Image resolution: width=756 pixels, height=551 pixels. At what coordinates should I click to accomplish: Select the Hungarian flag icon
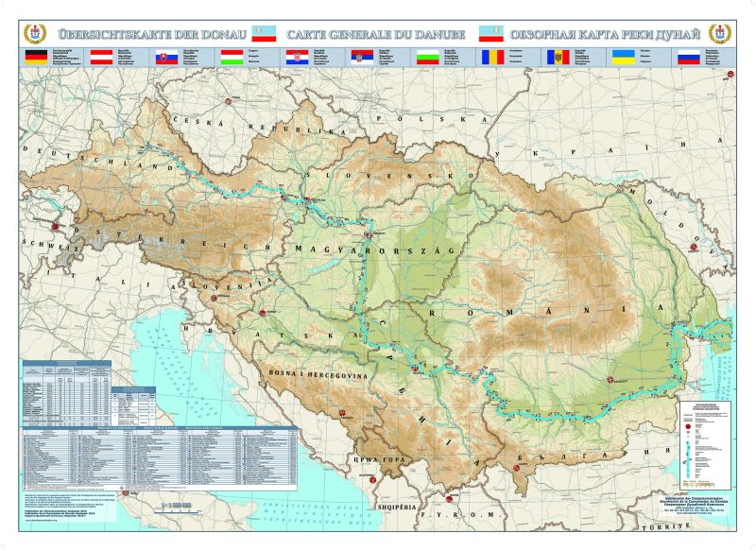point(232,58)
